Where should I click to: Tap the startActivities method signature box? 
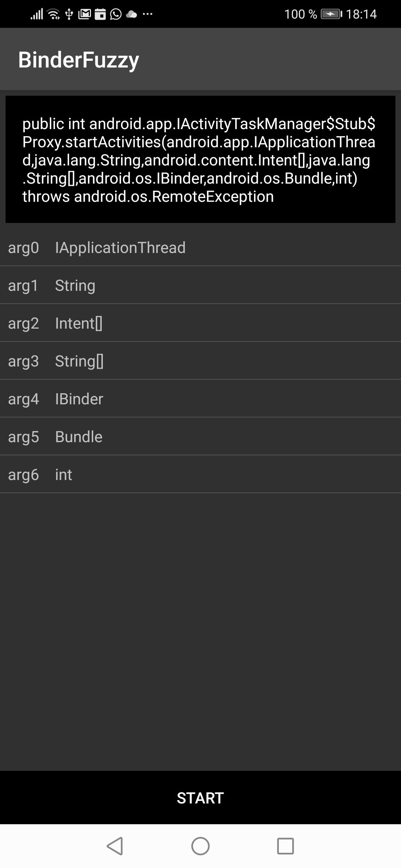click(x=200, y=160)
